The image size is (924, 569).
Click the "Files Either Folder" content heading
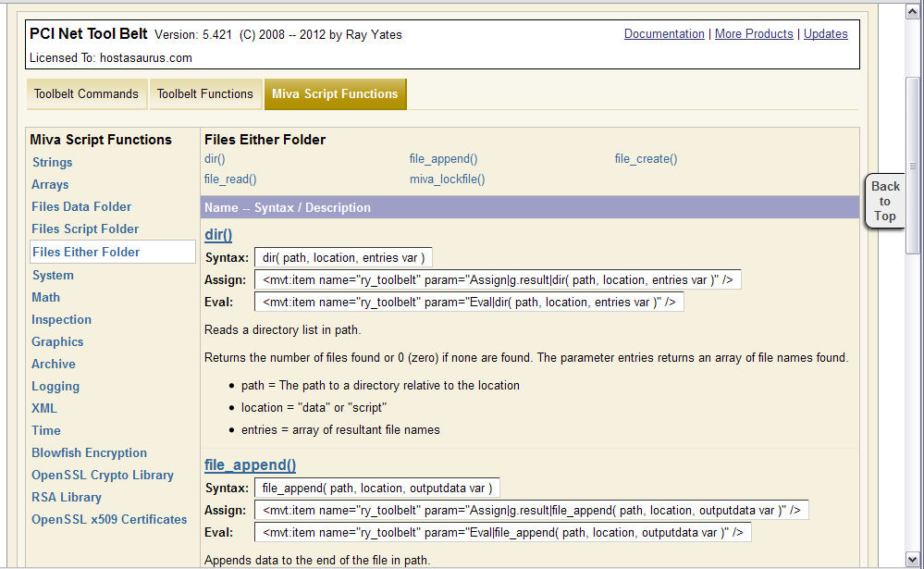[265, 140]
